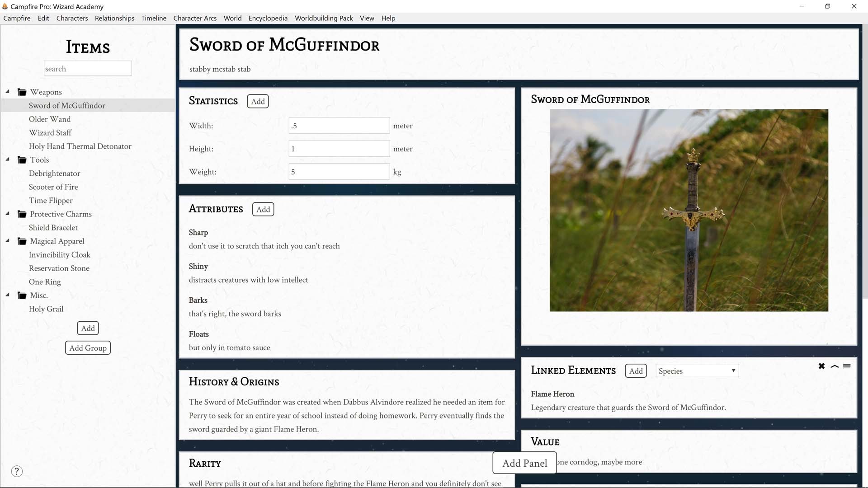Open the Worldbuilding Pack menu
Viewport: 868px width, 488px height.
324,18
